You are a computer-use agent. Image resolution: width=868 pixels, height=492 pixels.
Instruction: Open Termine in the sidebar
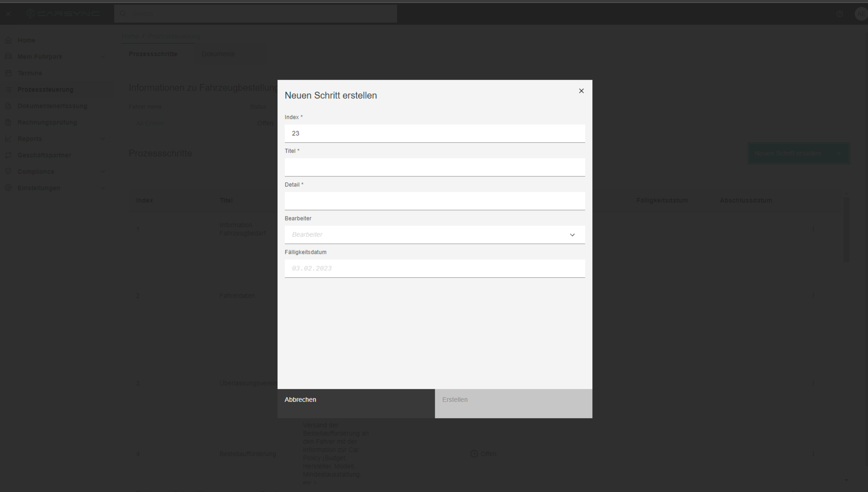(30, 73)
